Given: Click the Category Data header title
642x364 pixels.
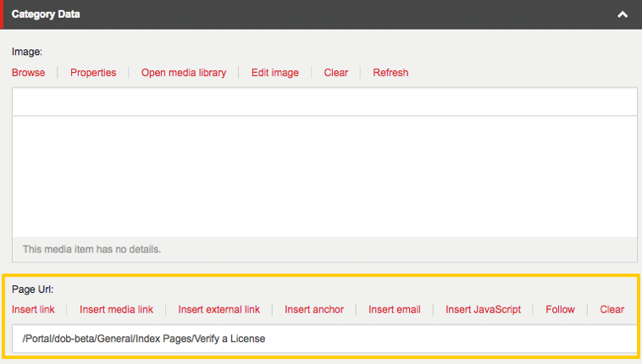Looking at the screenshot, I should [46, 14].
